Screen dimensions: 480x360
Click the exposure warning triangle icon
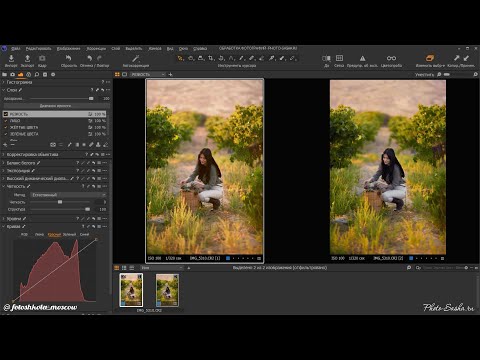coord(362,58)
